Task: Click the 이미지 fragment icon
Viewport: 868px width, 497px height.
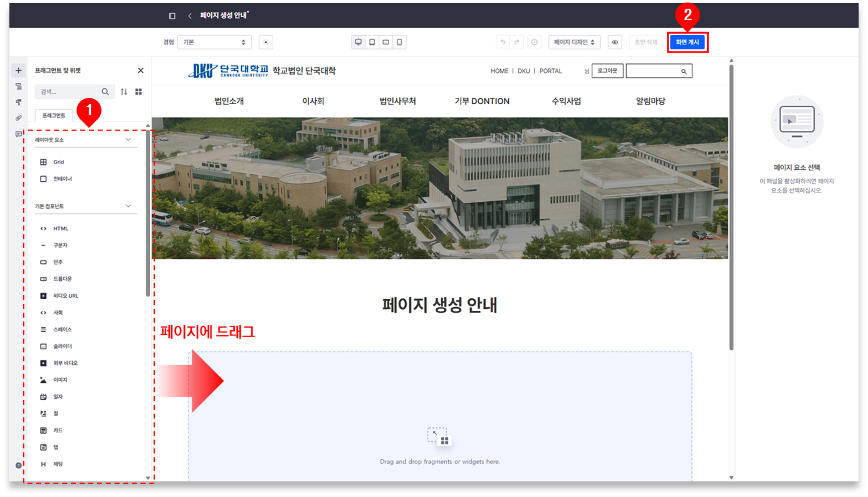Action: [43, 380]
